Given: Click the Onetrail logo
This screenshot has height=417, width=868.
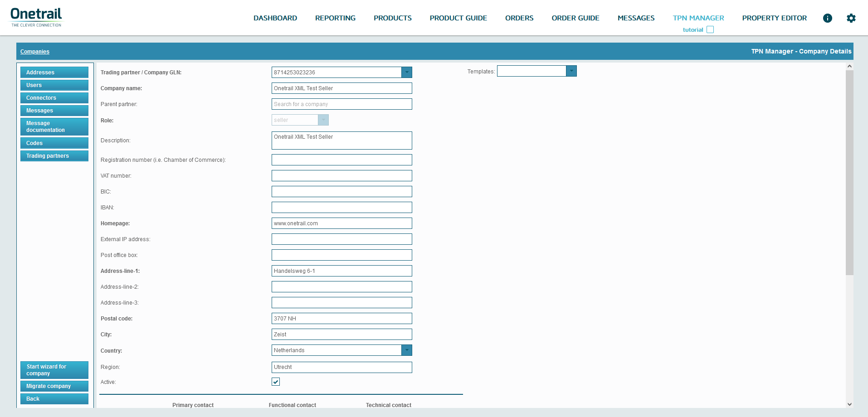Looking at the screenshot, I should pyautogui.click(x=36, y=17).
